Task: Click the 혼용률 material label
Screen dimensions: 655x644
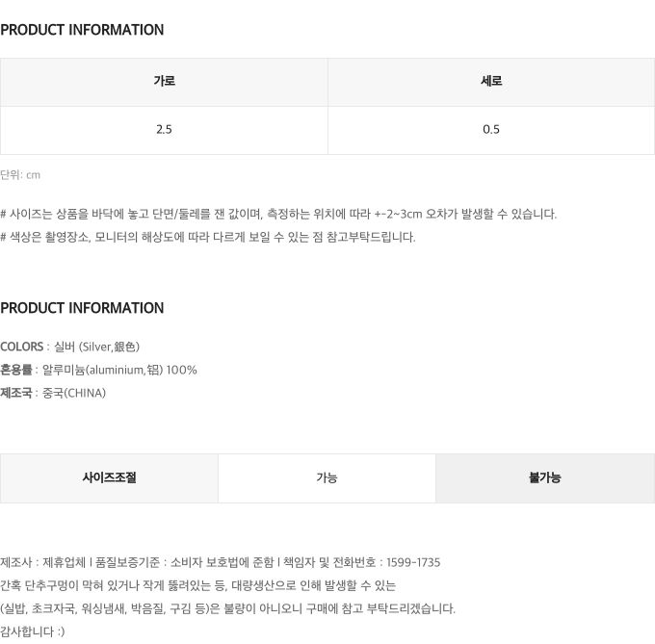Action: coord(16,370)
